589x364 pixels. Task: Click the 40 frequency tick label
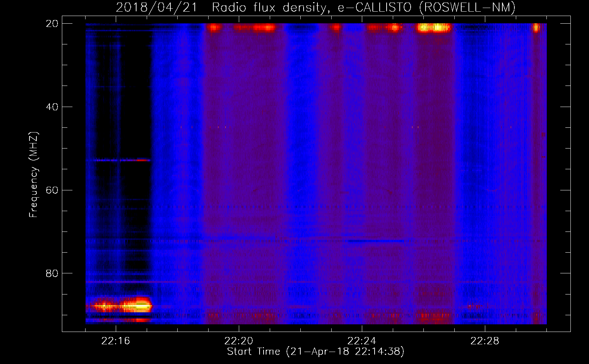[x=52, y=107]
